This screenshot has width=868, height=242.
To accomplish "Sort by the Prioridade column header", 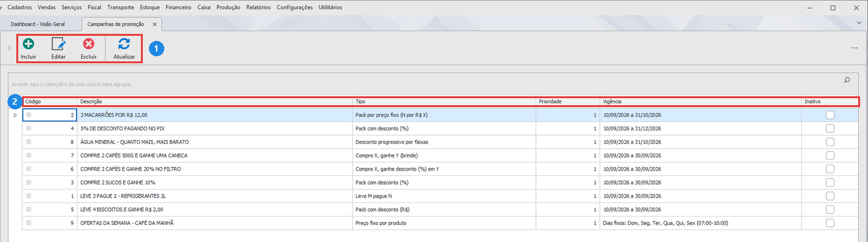I will click(x=568, y=102).
